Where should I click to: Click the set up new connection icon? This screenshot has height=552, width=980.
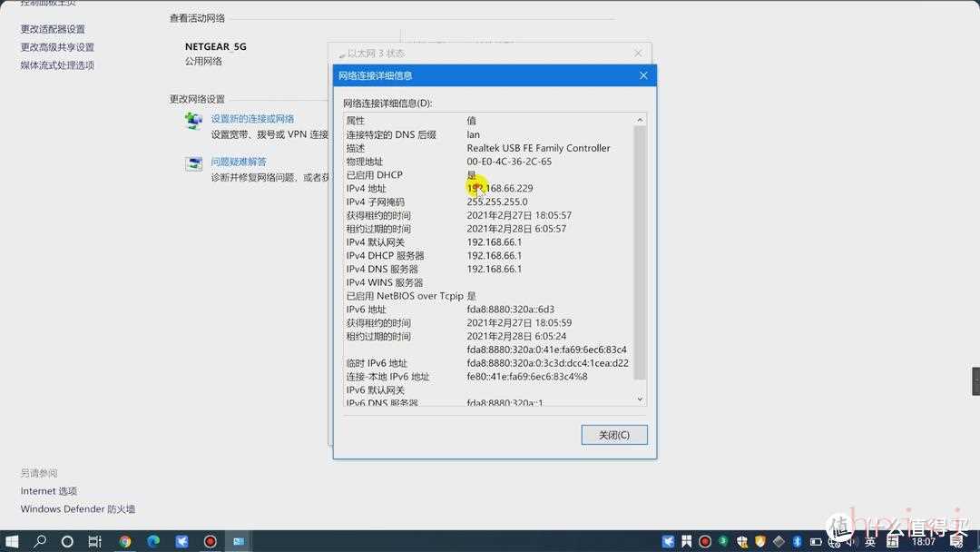click(x=193, y=121)
